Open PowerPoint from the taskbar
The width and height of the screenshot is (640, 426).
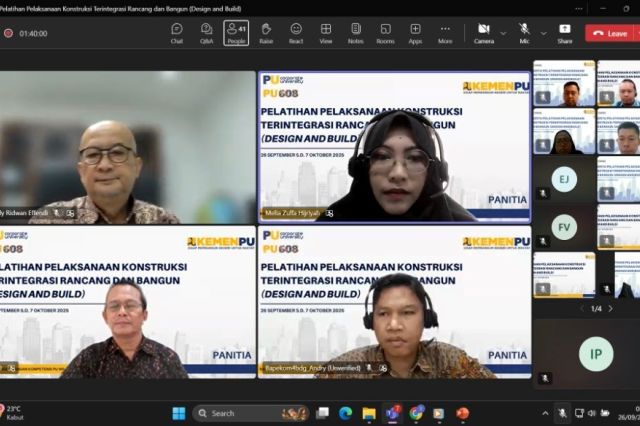coord(462,413)
